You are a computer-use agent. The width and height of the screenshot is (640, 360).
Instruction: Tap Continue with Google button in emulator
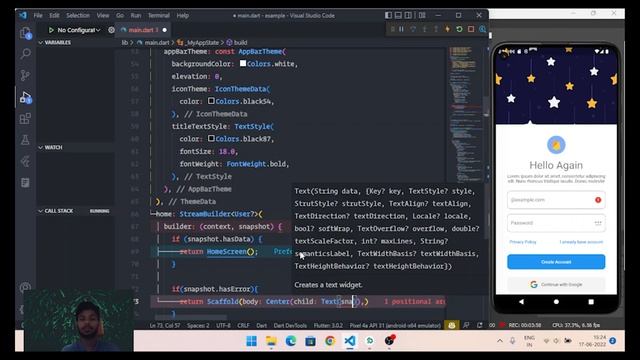click(x=556, y=284)
